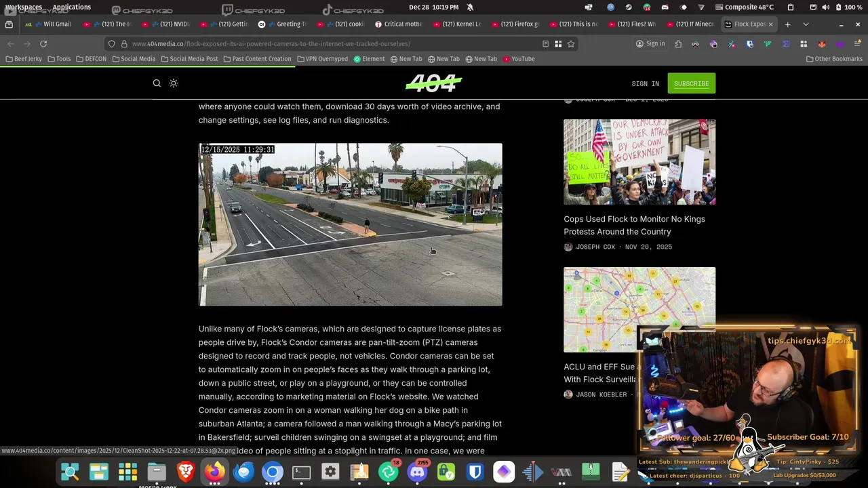Click the Dec 28 10:19 PM clock
This screenshot has width=868, height=488.
click(434, 7)
